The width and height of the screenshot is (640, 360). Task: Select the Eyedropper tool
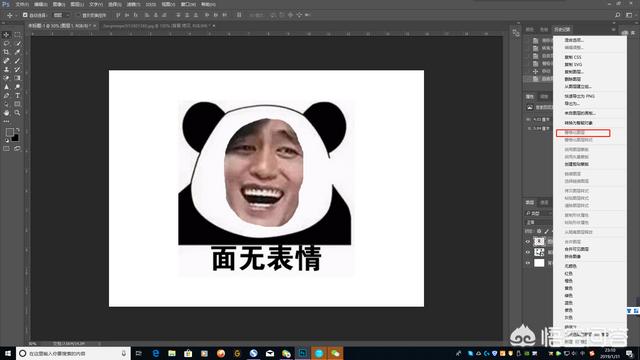tap(17, 52)
